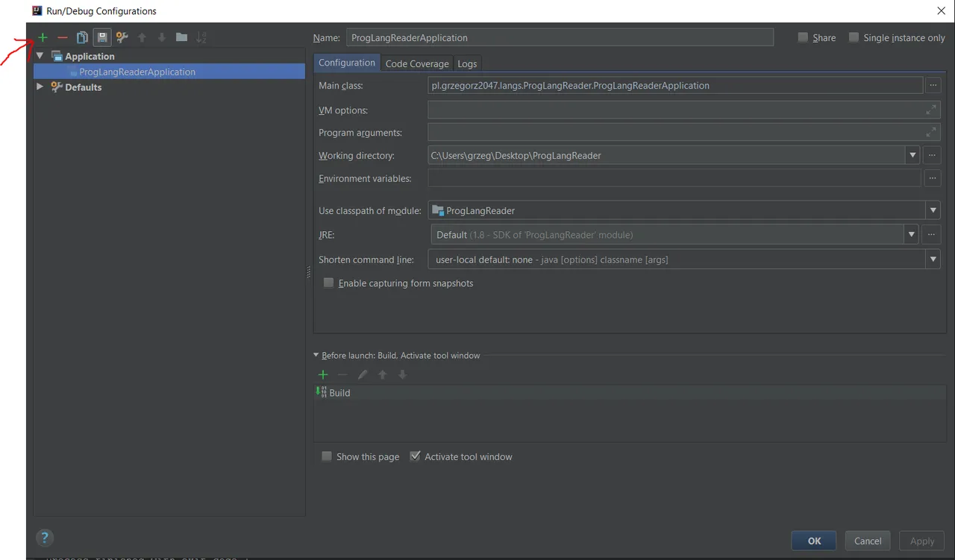Sort configurations alphabetically

pyautogui.click(x=201, y=37)
